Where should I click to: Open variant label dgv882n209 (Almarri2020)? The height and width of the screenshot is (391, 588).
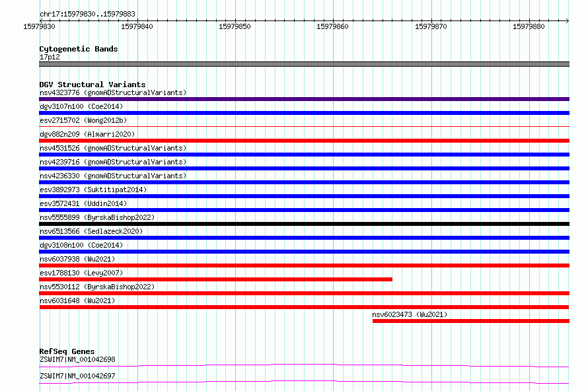[87, 134]
